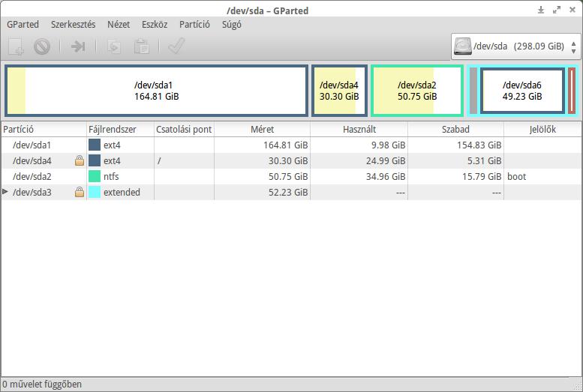Select the /dev/sda1 block in the disk map
Screen dimensions: 583x392
tap(157, 91)
